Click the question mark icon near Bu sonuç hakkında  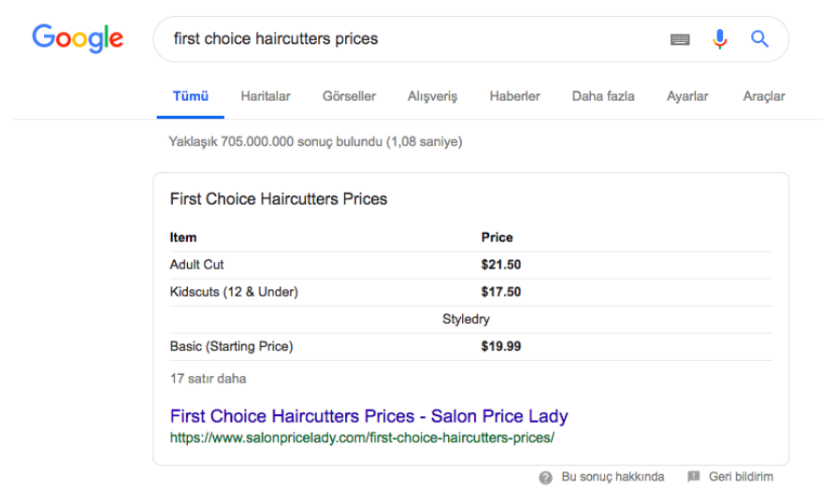coord(545,477)
